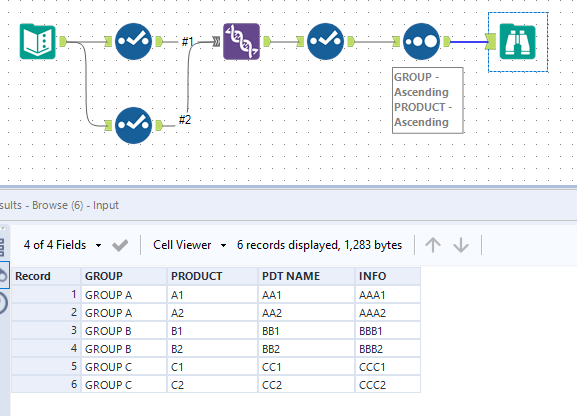Click the Select tool after the Union

click(x=325, y=42)
